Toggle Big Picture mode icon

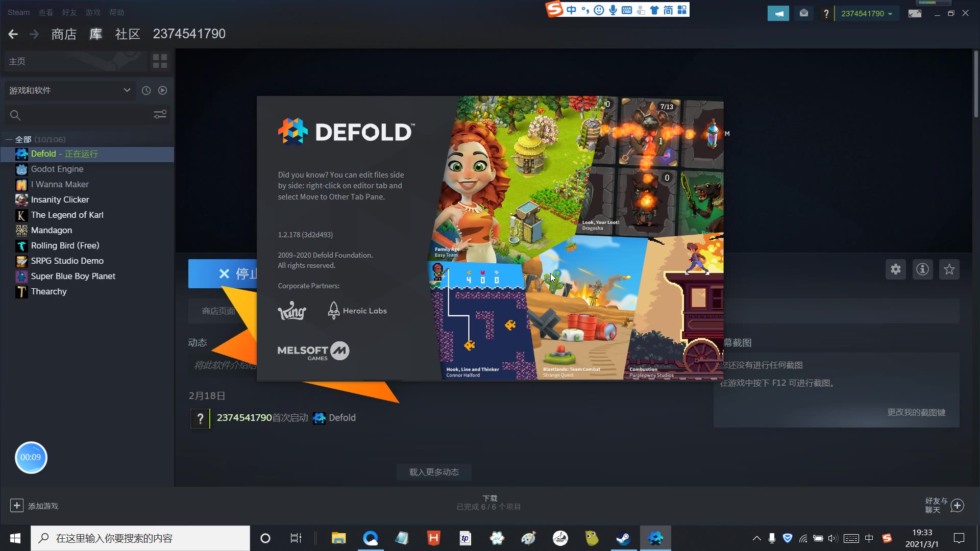pyautogui.click(x=915, y=14)
